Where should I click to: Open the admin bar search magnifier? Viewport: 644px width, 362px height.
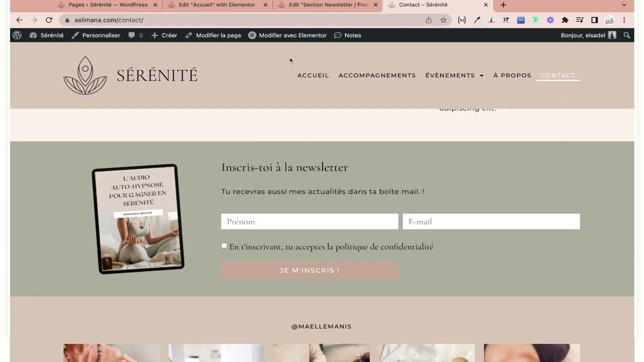pos(626,35)
